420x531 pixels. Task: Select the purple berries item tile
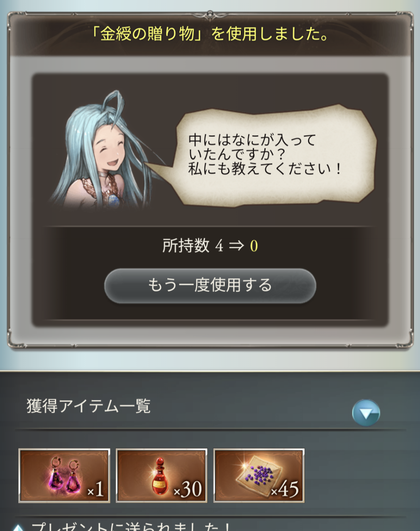[x=259, y=475]
